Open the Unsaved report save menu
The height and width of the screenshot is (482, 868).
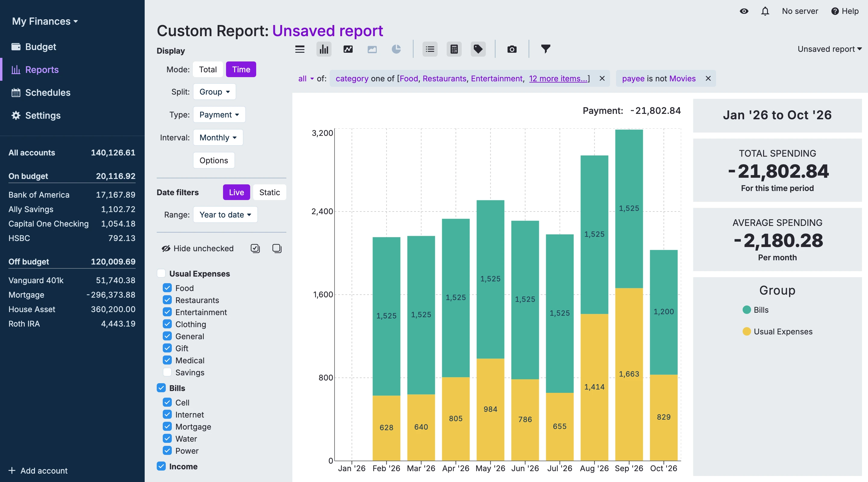click(x=829, y=49)
